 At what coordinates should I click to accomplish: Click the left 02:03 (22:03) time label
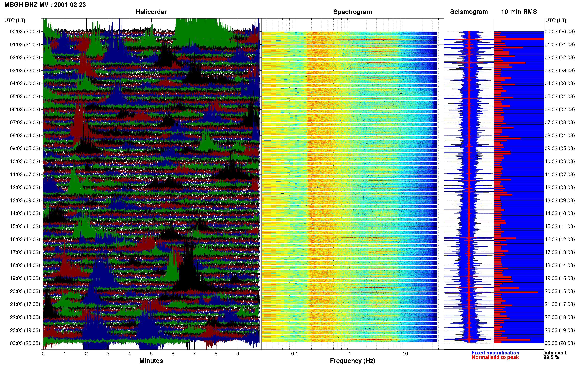point(25,57)
